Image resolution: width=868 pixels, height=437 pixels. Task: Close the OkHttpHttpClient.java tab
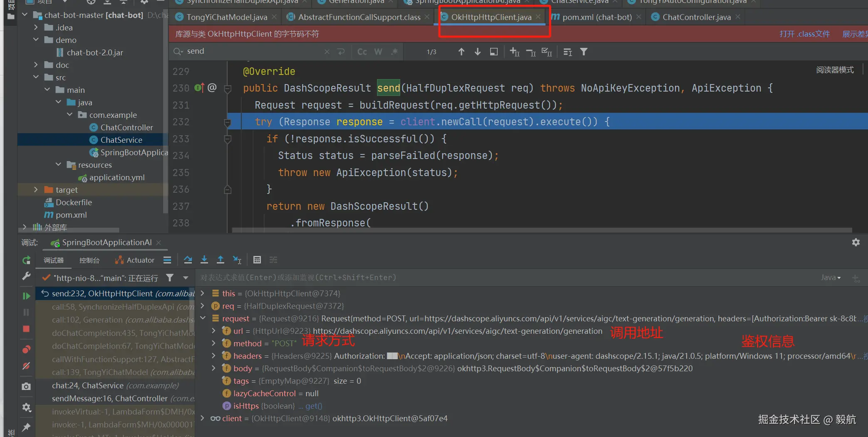[538, 17]
